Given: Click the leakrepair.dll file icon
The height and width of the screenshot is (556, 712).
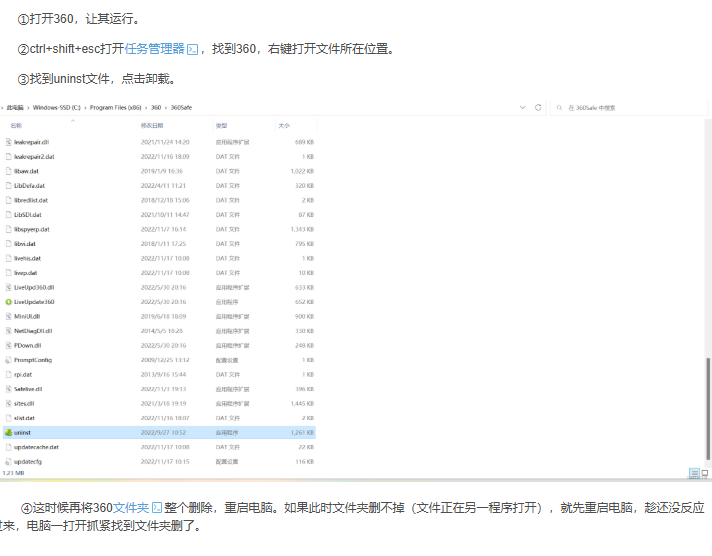Looking at the screenshot, I should coord(8,142).
